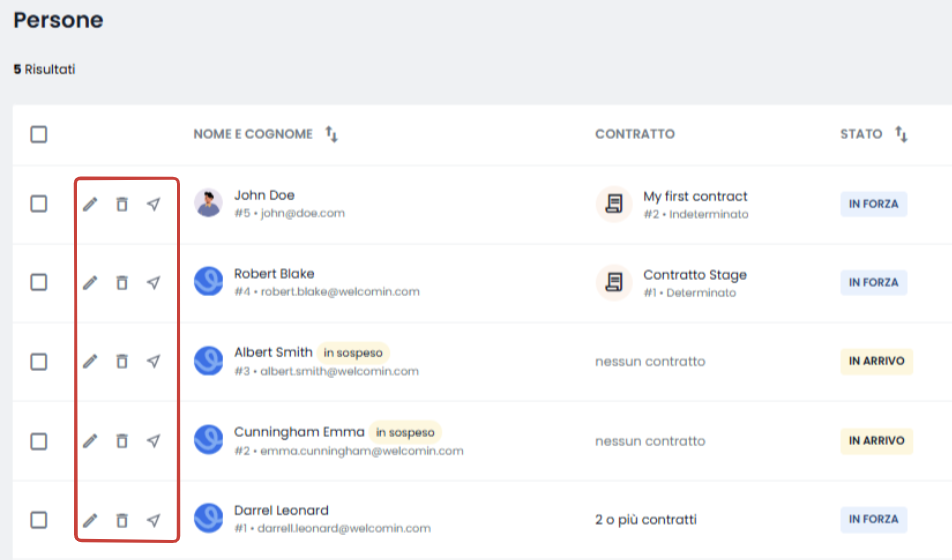
Task: Open Robert Blake's name link
Action: (274, 274)
